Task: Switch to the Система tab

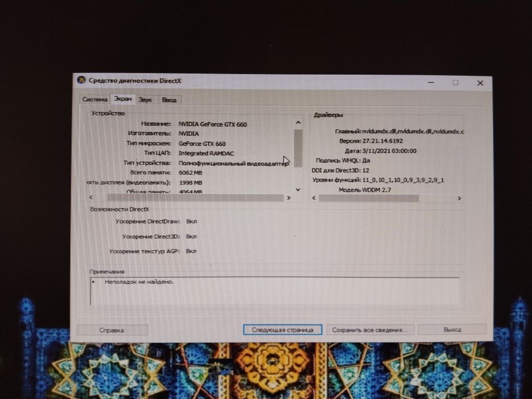Action: (x=95, y=99)
